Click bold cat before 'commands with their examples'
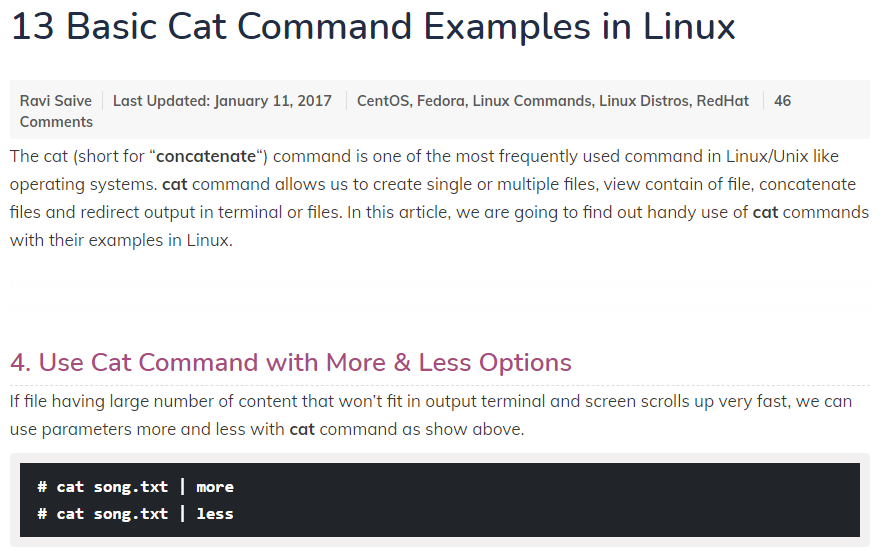Viewport: 885px width, 553px height. coord(765,212)
